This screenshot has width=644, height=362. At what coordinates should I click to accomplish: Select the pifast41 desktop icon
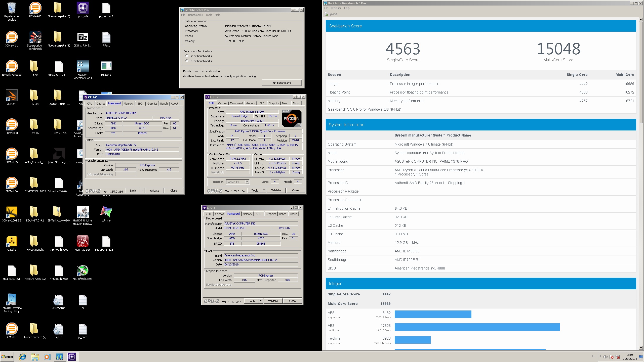click(106, 68)
